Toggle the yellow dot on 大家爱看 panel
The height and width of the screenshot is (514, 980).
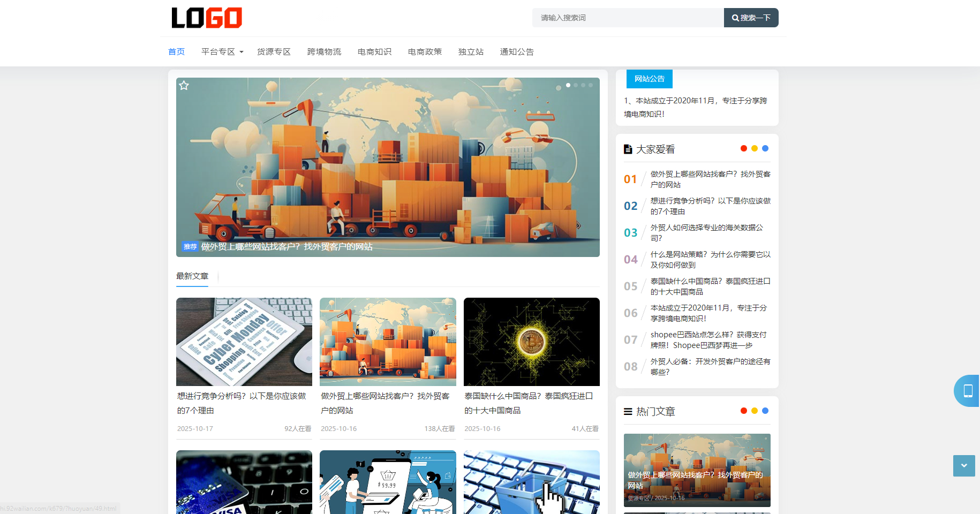(x=754, y=148)
